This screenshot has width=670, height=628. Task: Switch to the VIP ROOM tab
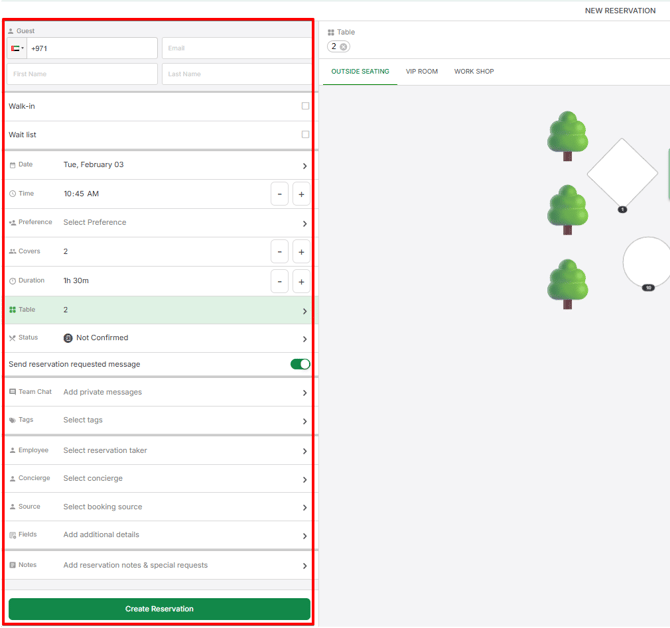pos(421,72)
